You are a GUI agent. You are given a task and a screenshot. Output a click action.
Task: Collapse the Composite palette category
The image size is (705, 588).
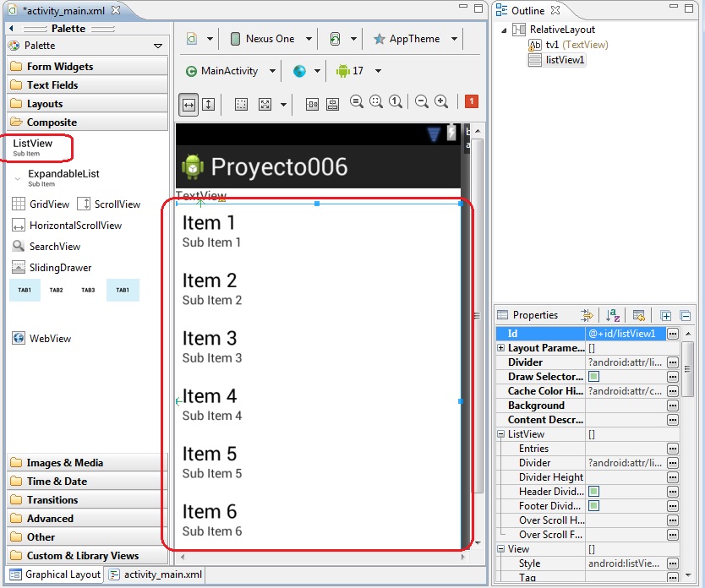[x=87, y=122]
